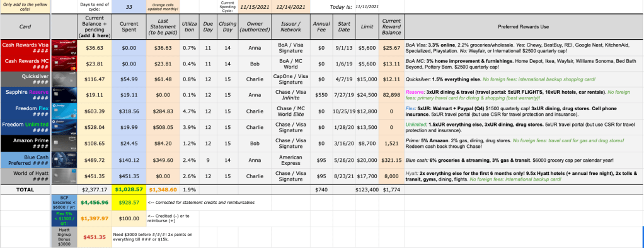Select the Freedom Flex spent $318.56
644x248 pixels.
[x=129, y=111]
